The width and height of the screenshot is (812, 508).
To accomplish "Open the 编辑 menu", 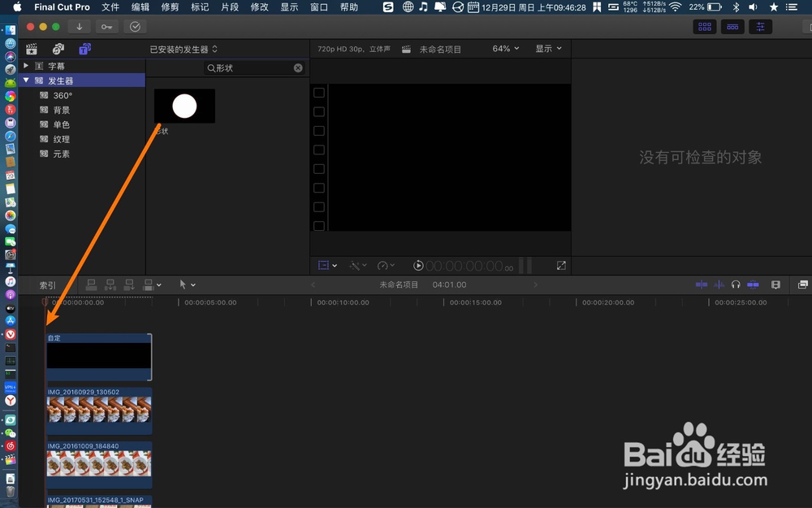I will 140,7.
